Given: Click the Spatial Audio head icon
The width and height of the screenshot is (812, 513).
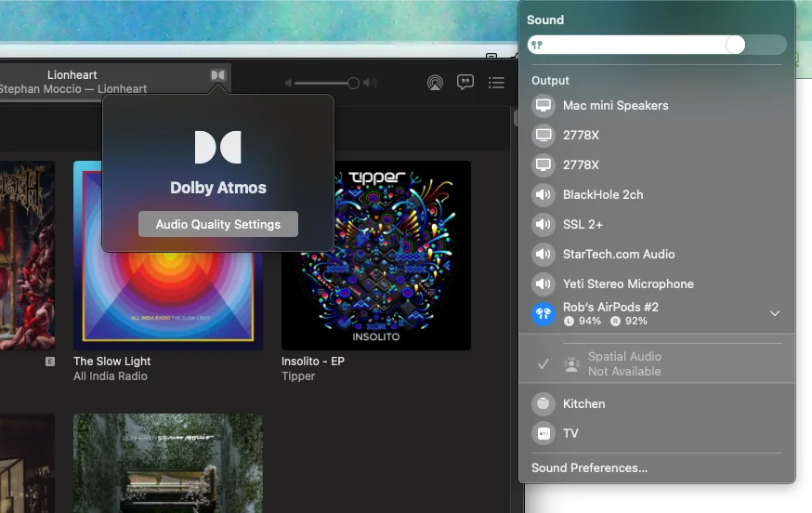Looking at the screenshot, I should click(571, 364).
